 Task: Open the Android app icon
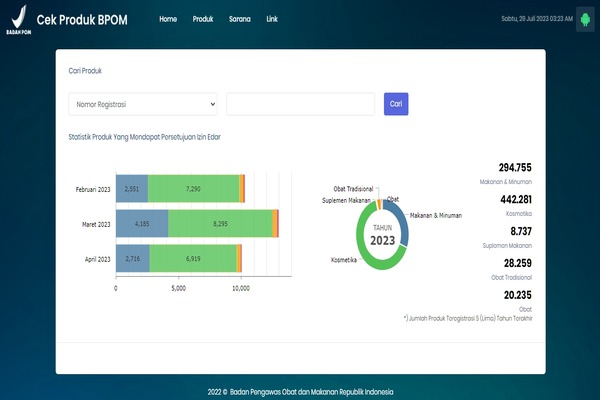point(585,19)
